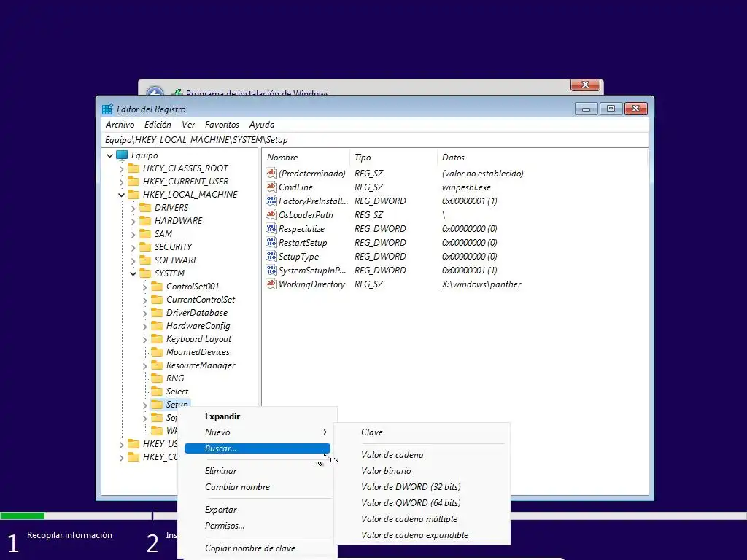The image size is (747, 560).
Task: Choose Exportar in the context menu
Action: pos(258,510)
